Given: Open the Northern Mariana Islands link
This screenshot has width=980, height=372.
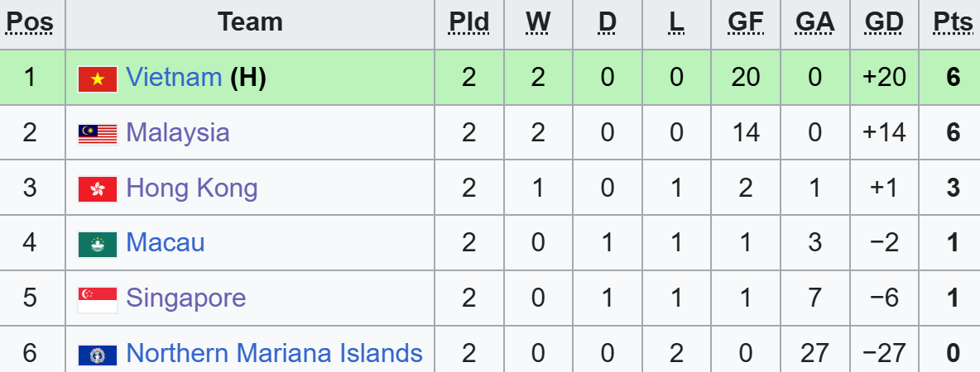Looking at the screenshot, I should (274, 353).
